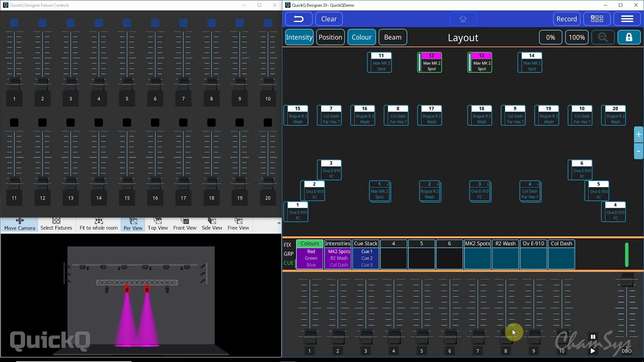Click fixture fader 3 handle
644x362 pixels.
coord(70,84)
